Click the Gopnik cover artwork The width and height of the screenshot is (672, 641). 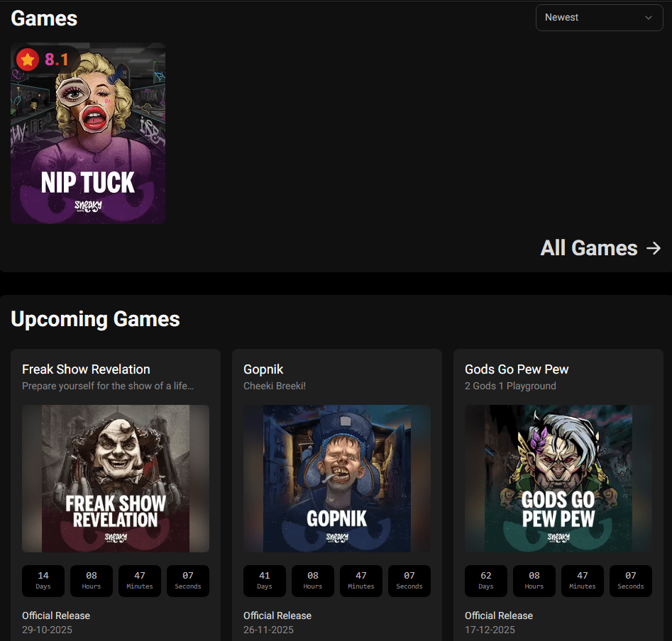tap(337, 479)
